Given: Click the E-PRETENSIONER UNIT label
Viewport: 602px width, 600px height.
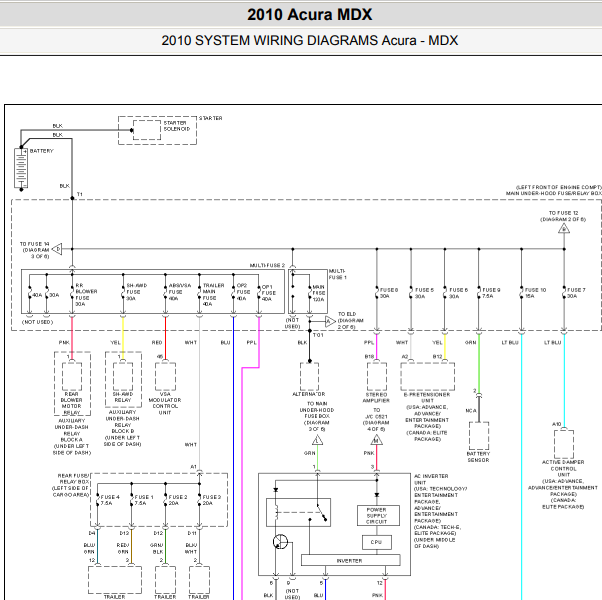Looking at the screenshot, I should pyautogui.click(x=427, y=398).
